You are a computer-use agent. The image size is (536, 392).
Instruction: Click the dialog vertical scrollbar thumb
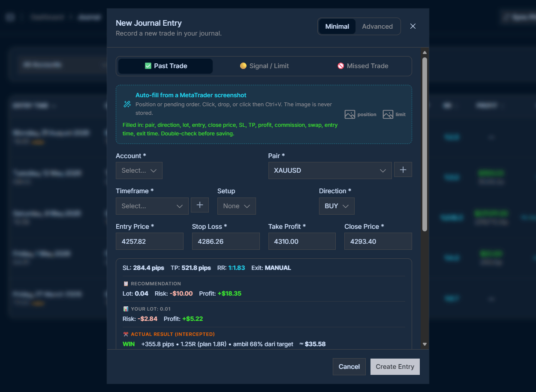coord(425,144)
